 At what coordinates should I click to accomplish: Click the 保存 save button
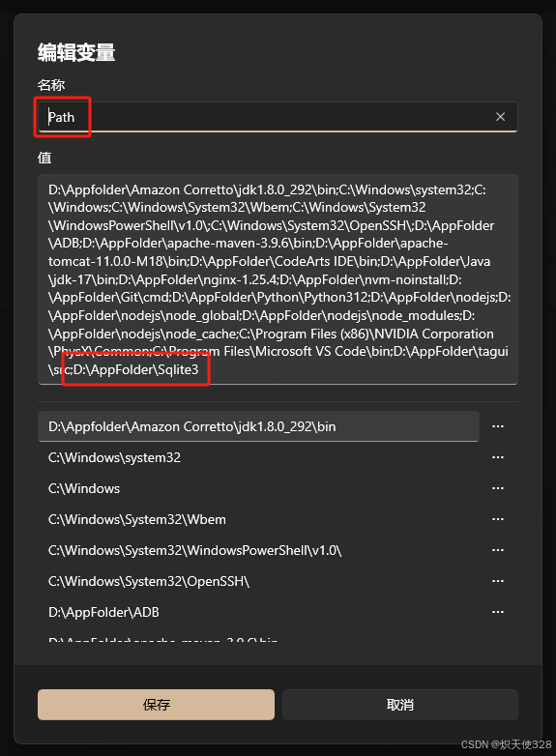[157, 705]
